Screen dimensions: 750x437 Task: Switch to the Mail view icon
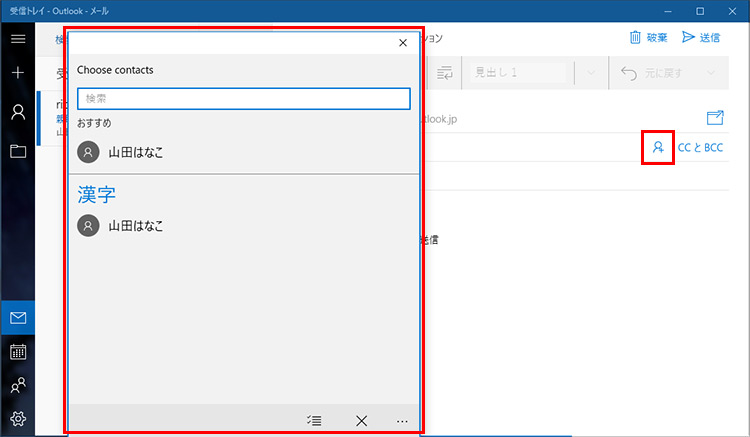pyautogui.click(x=17, y=318)
